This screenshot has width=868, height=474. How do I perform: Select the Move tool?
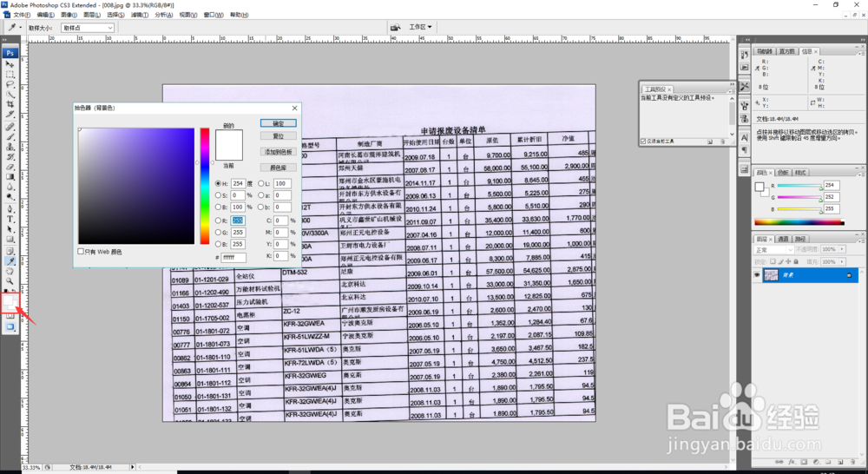(x=10, y=64)
